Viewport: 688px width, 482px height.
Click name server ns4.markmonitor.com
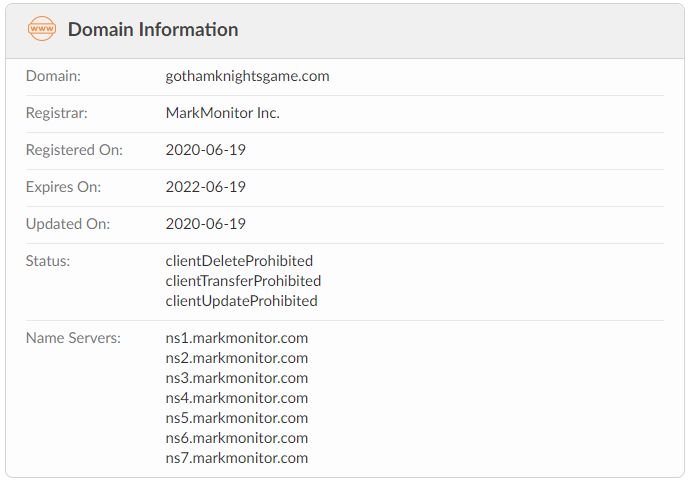coord(237,398)
